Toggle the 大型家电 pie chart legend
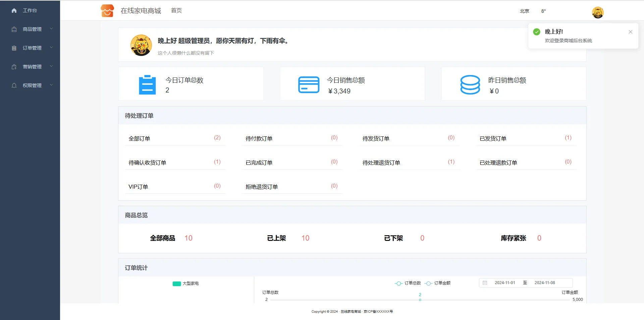Viewport: 644px width, 320px height. [x=185, y=283]
